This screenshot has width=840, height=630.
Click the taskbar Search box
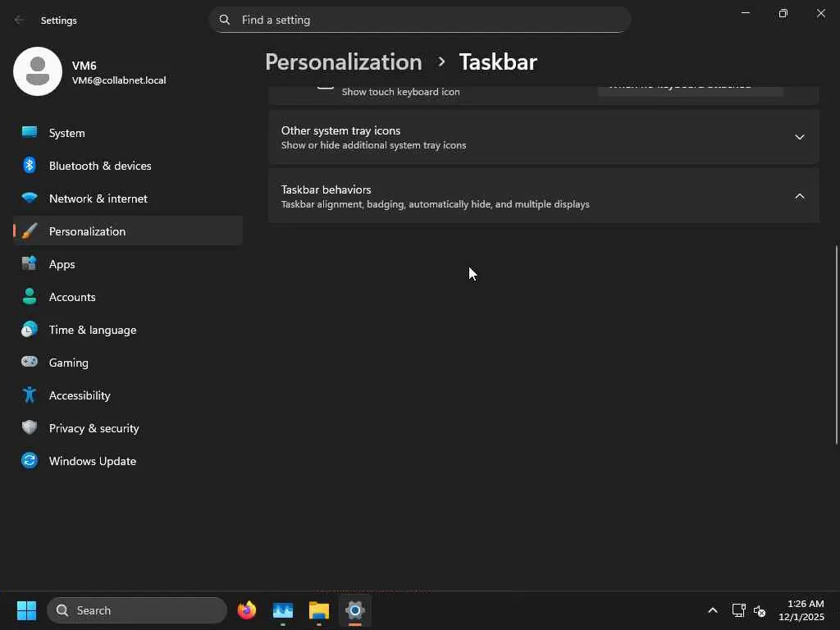click(137, 610)
